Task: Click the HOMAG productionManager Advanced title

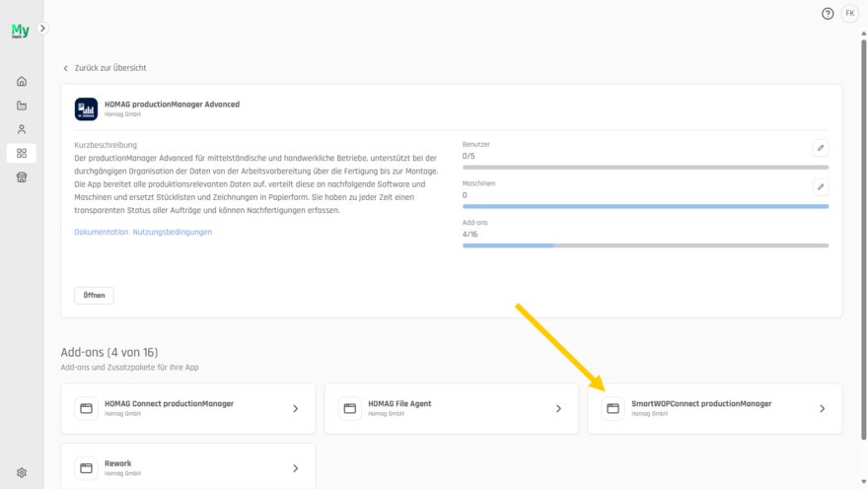Action: tap(173, 104)
